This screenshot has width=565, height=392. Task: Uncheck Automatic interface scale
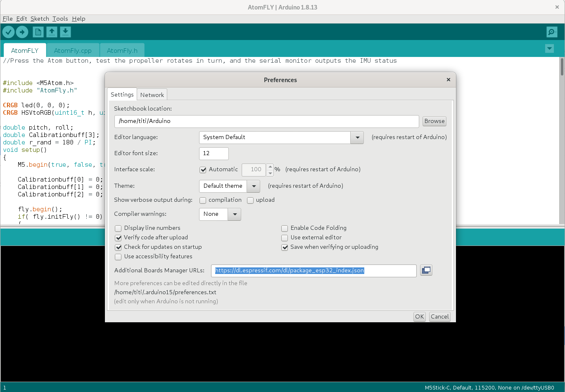coord(203,170)
